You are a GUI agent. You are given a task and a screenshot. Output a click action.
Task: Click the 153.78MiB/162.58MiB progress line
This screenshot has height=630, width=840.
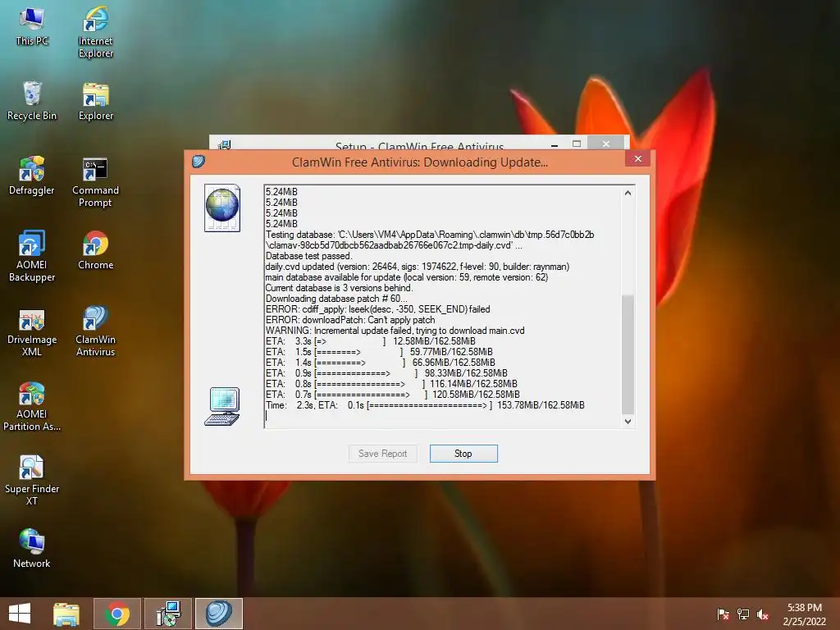click(425, 405)
